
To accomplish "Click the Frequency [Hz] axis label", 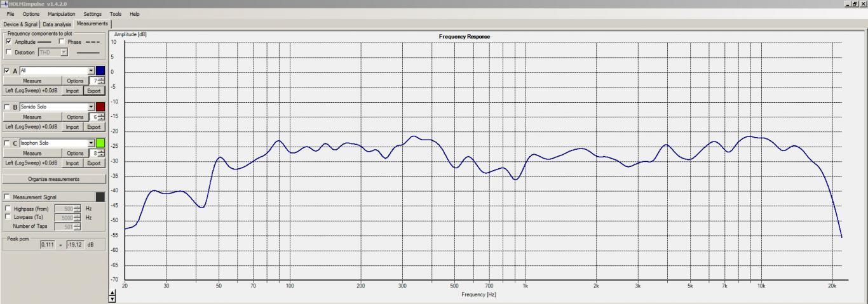I will click(478, 294).
